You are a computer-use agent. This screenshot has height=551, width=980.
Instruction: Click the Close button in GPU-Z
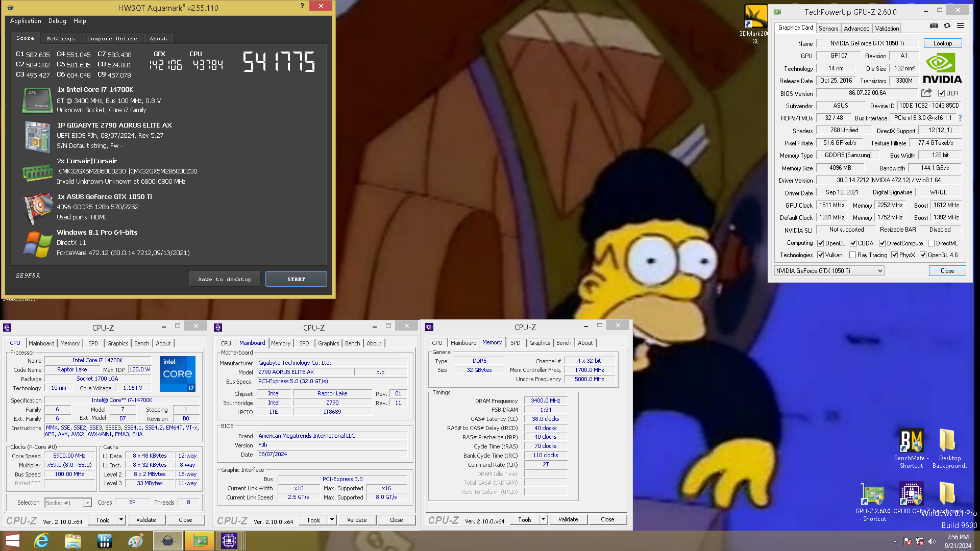coord(947,271)
